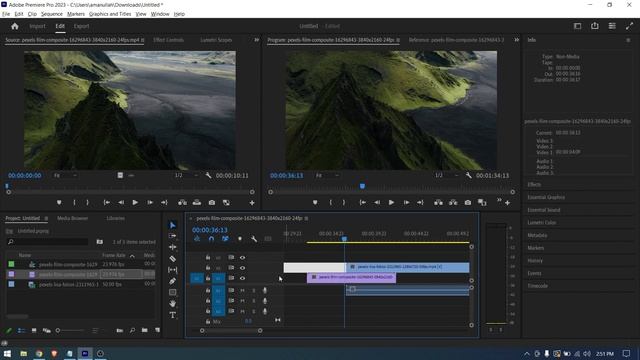Open timeline display settings wrench
The width and height of the screenshot is (640, 360).
(253, 239)
